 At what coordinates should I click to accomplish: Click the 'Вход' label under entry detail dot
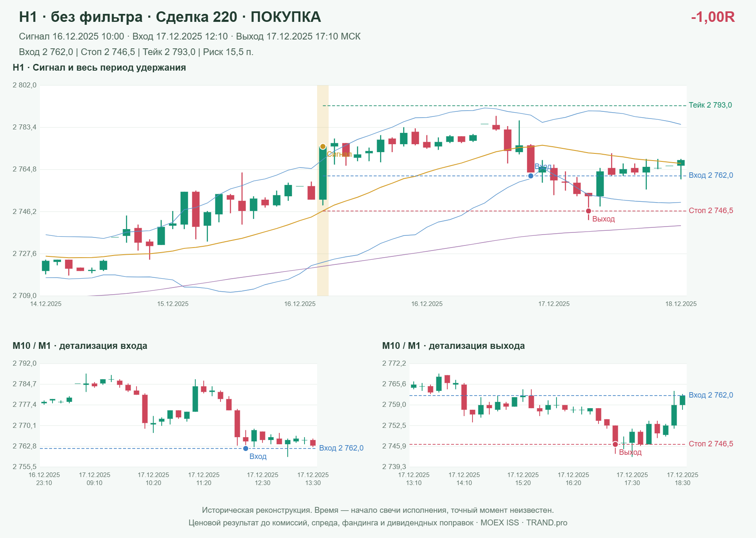pyautogui.click(x=258, y=456)
